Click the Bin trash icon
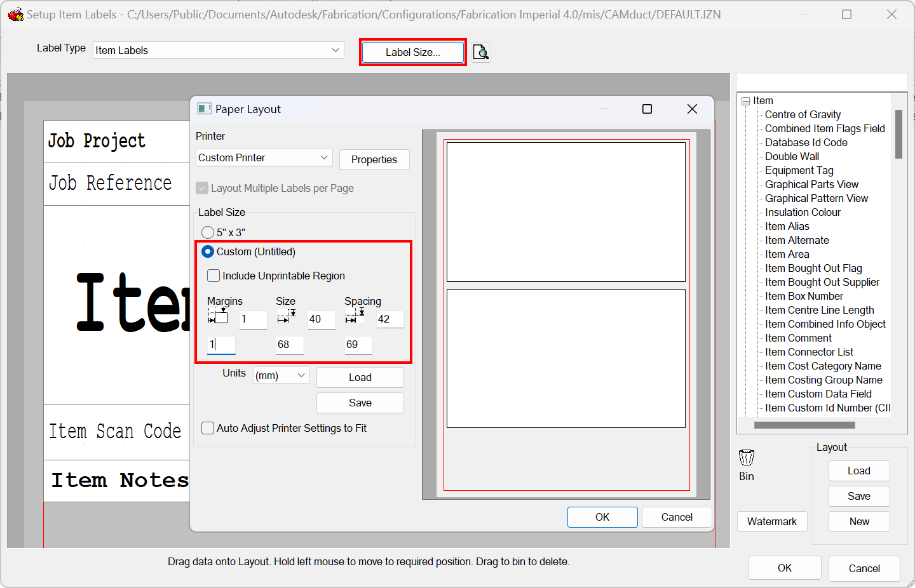 tap(746, 456)
